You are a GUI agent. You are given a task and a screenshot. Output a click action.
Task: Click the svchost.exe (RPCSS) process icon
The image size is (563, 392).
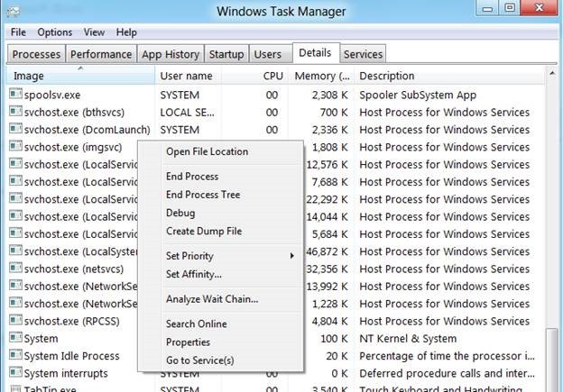(15, 320)
